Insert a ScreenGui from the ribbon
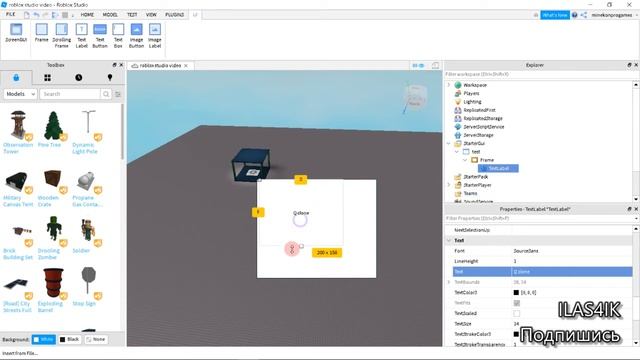Viewport: 640px width, 360px height. click(x=16, y=33)
